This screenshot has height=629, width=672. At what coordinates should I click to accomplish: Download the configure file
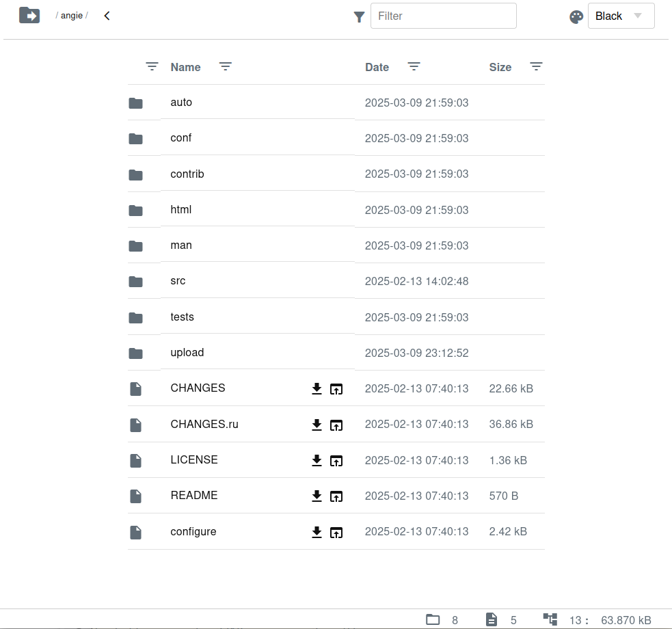[x=317, y=532]
